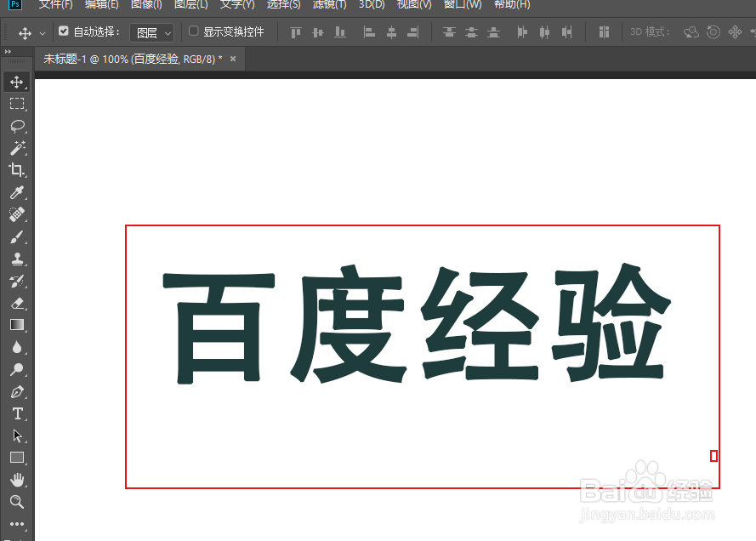Align horizontal centers of layers
756x541 pixels.
tap(391, 32)
